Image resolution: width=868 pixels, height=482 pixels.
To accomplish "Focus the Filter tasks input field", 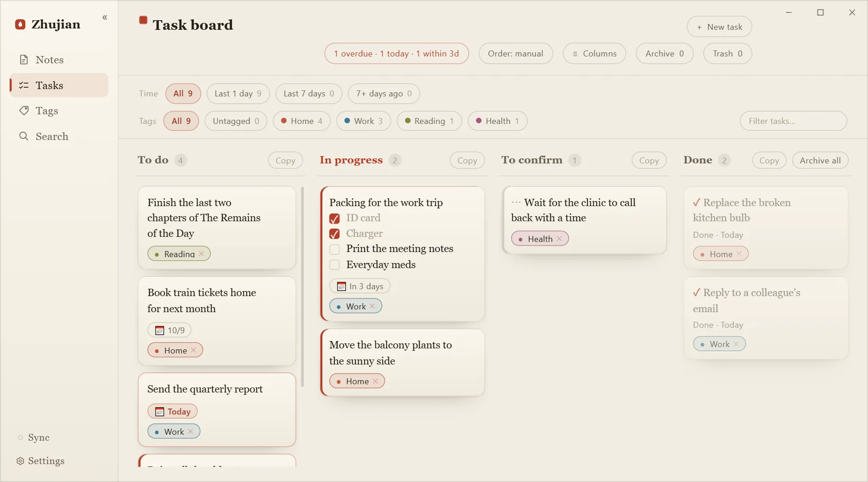I will pos(794,121).
